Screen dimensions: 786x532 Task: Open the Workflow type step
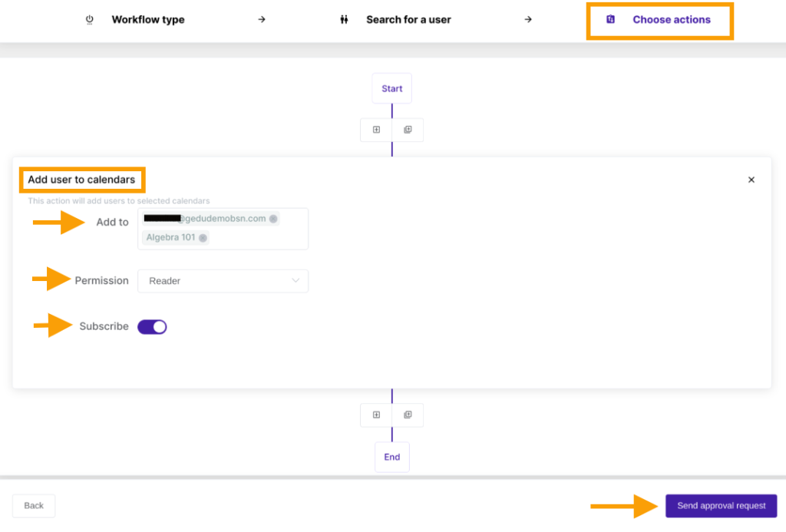coord(148,19)
